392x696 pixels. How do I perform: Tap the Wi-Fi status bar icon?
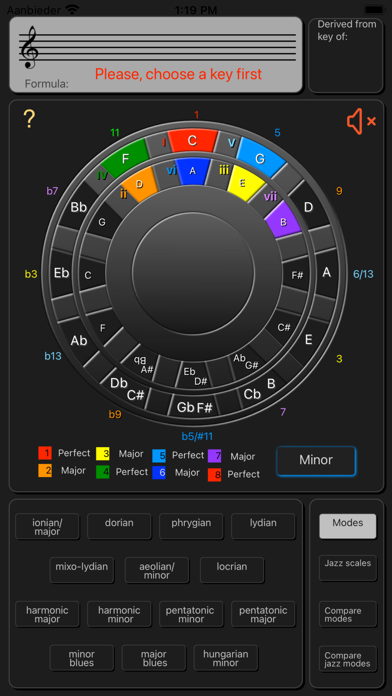72,9
